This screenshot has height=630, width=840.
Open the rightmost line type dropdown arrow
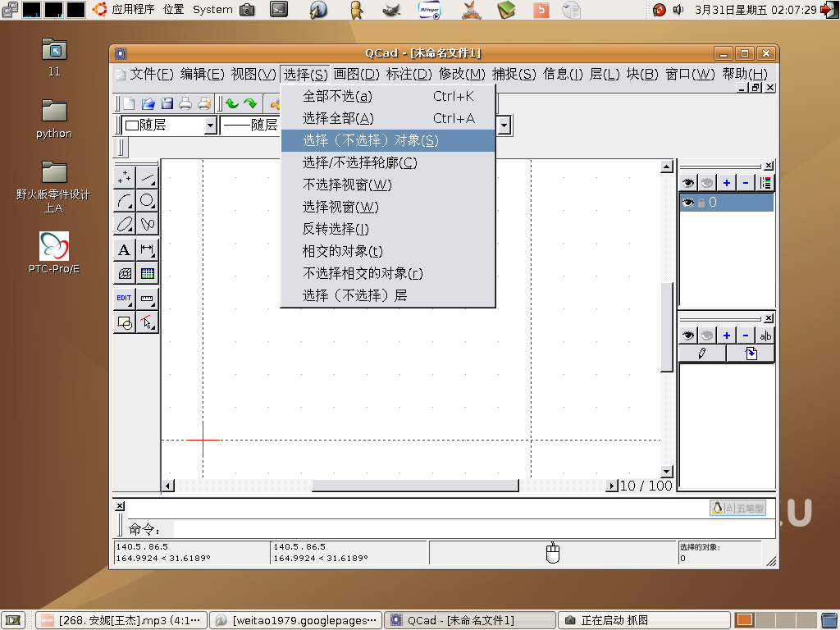(504, 126)
